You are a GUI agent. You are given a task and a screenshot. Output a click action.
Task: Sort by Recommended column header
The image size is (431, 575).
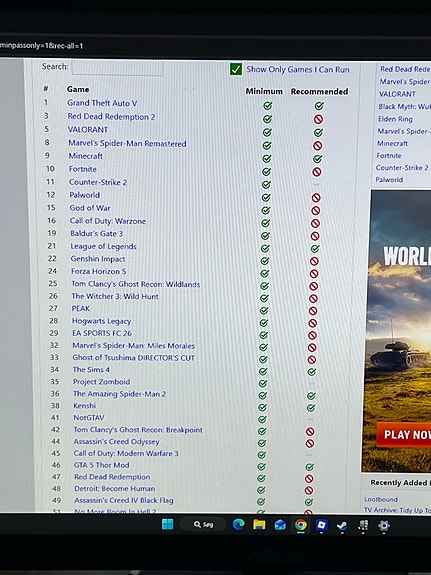tap(319, 91)
